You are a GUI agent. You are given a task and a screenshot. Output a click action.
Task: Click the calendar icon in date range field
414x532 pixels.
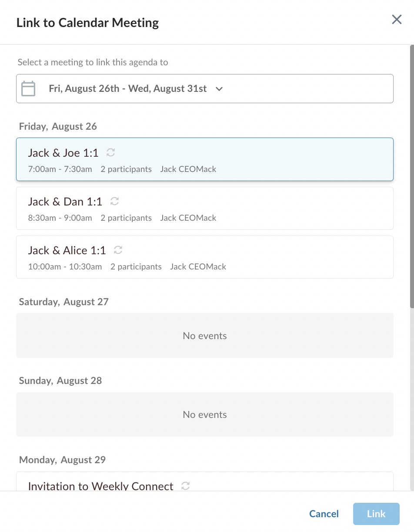(28, 89)
